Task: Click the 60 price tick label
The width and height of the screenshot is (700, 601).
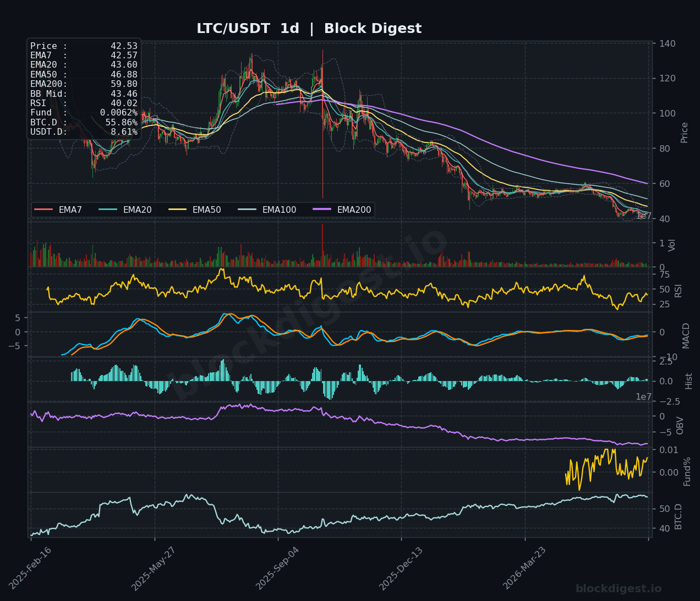Action: (665, 184)
